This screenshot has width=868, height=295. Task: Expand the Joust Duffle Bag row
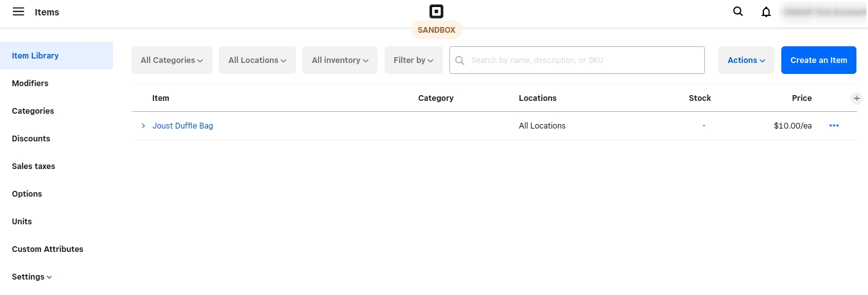(143, 126)
